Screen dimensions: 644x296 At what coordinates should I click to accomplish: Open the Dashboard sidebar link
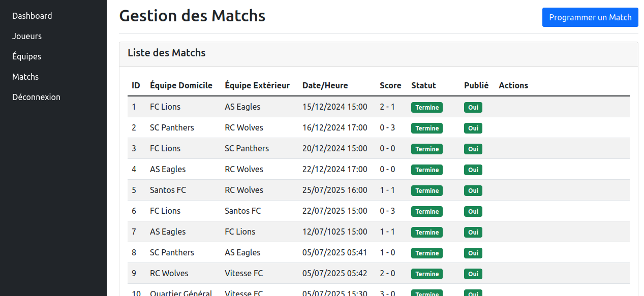click(32, 16)
